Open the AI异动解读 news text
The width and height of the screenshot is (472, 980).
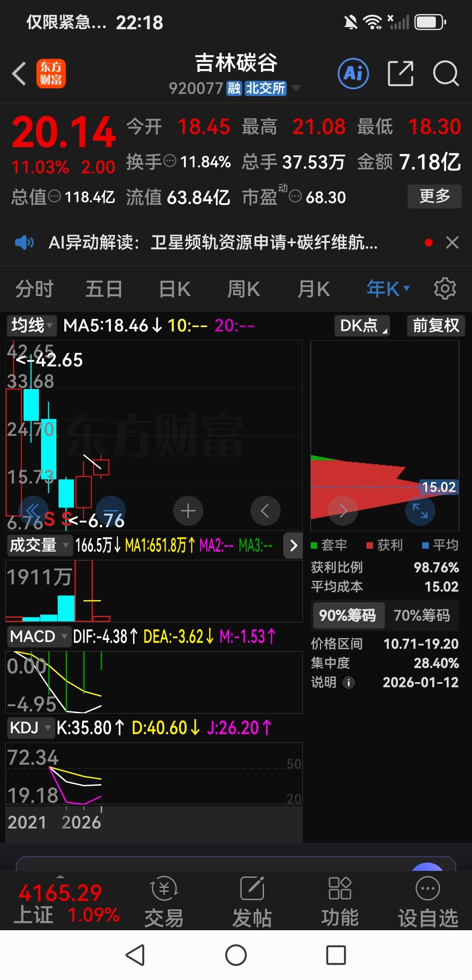(x=213, y=242)
